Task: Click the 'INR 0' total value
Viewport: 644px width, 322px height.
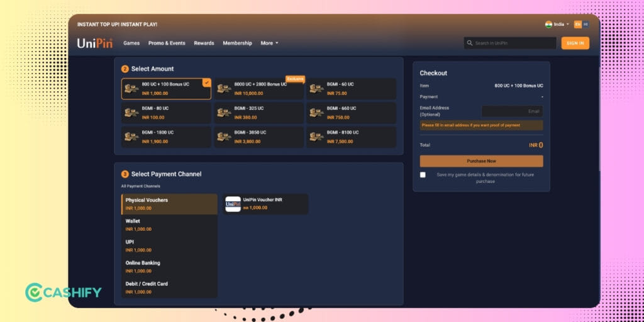Action: click(x=536, y=145)
